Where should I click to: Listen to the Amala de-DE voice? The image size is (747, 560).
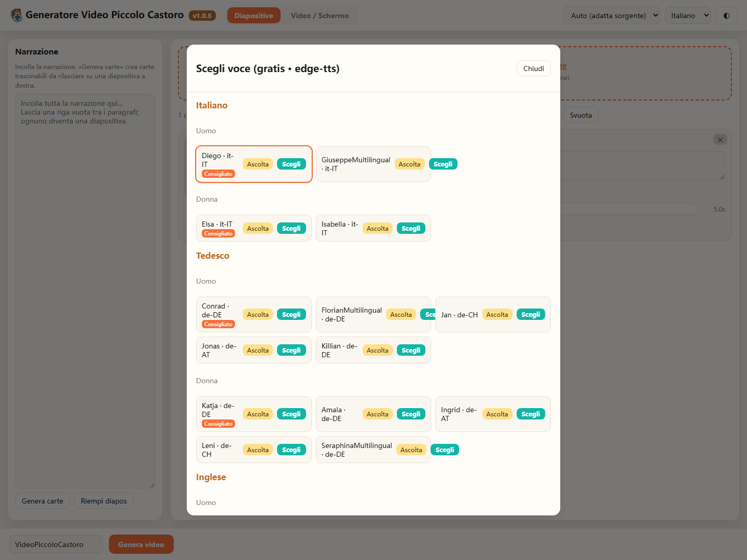[378, 414]
